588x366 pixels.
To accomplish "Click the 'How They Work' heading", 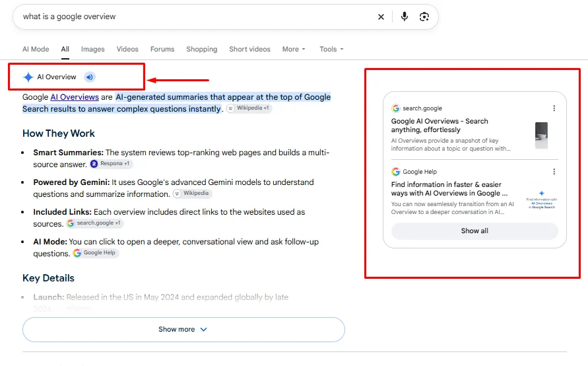I will coord(59,133).
